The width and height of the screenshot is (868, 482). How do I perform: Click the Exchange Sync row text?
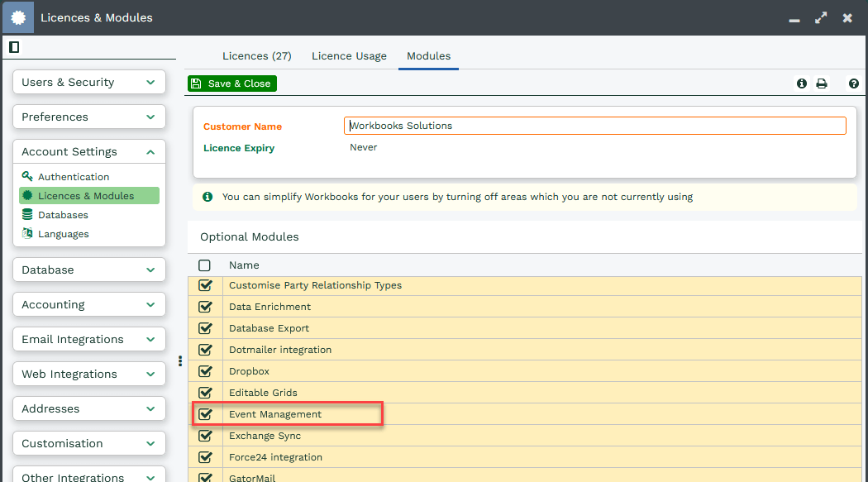tap(265, 436)
